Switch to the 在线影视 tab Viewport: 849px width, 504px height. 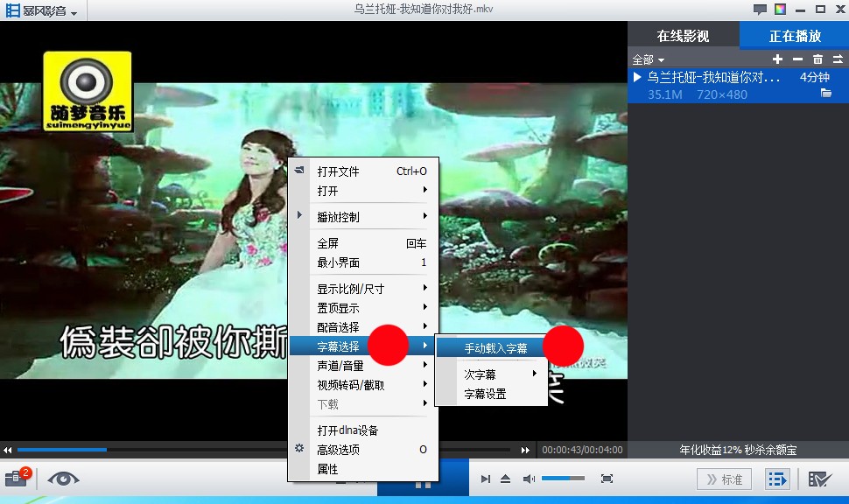[x=684, y=36]
